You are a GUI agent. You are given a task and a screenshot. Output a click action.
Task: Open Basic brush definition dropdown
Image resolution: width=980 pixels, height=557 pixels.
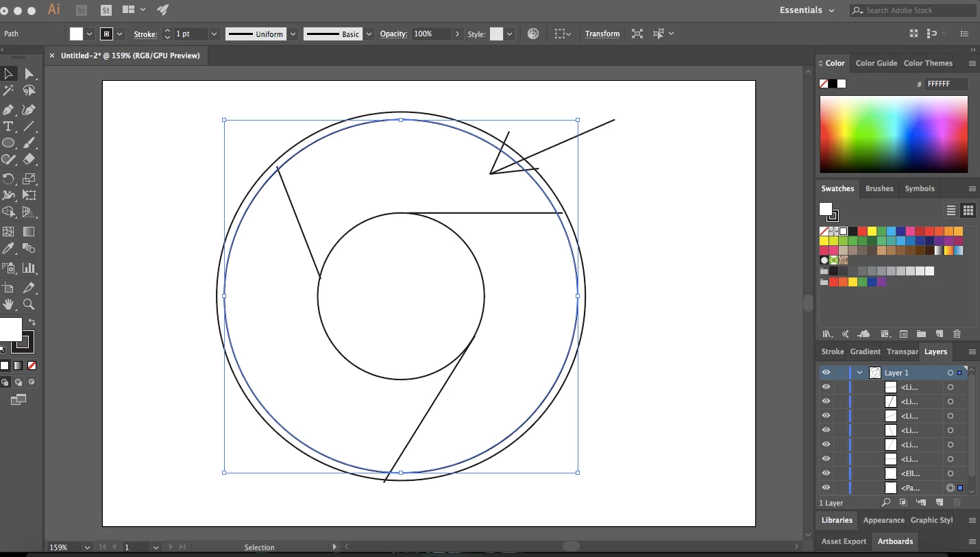click(369, 34)
